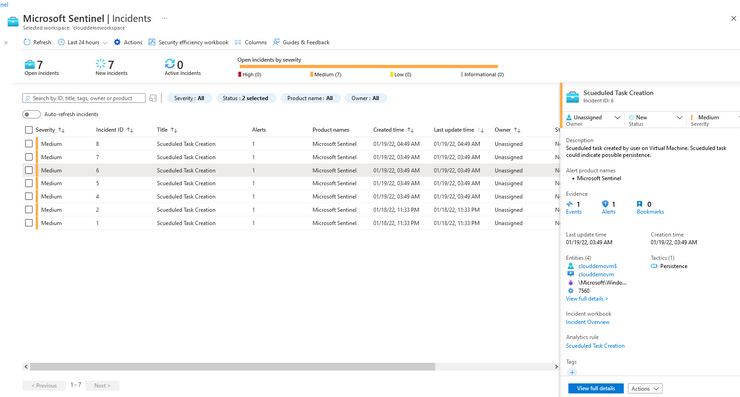Sort by Title column arrows
The image size is (740, 397).
tap(174, 130)
